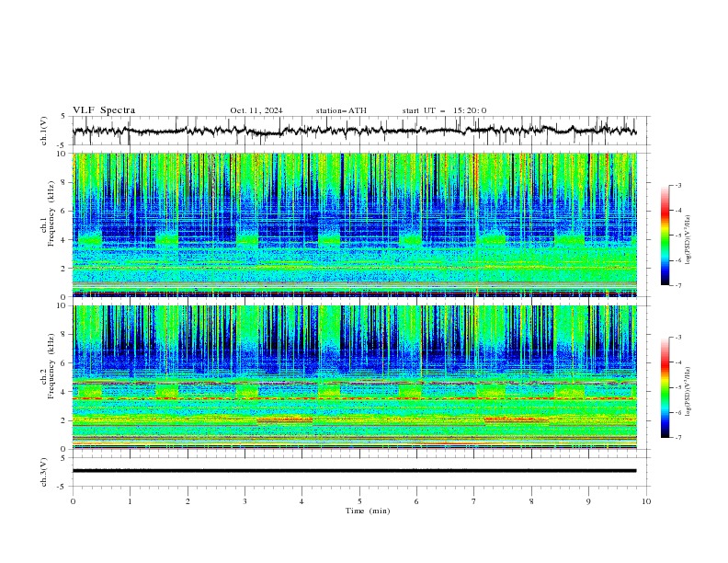Viewport: 728px width, 563px height.
Task: Click time axis tick label "8"
Action: (x=531, y=501)
